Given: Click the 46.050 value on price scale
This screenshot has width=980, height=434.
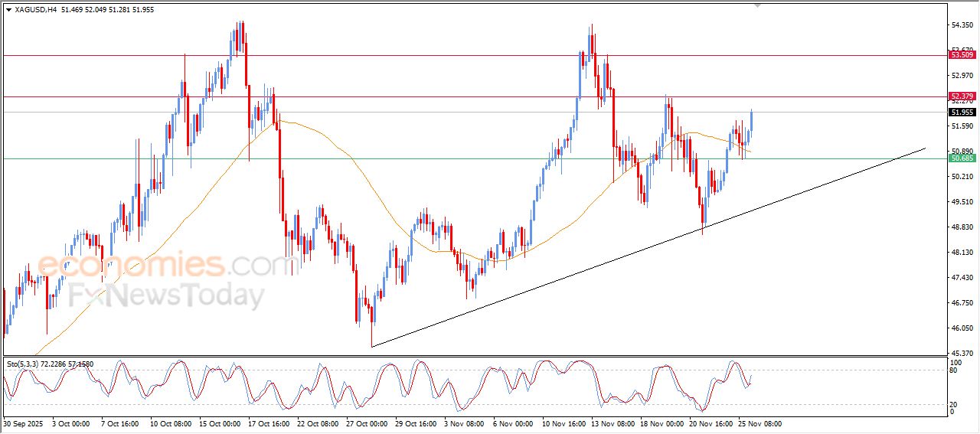Looking at the screenshot, I should 961,328.
